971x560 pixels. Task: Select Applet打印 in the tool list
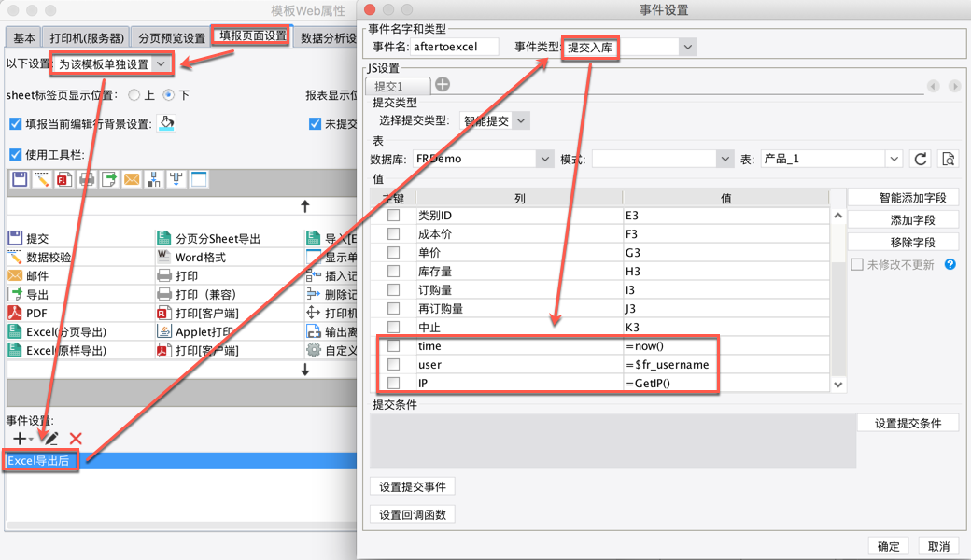(x=196, y=331)
